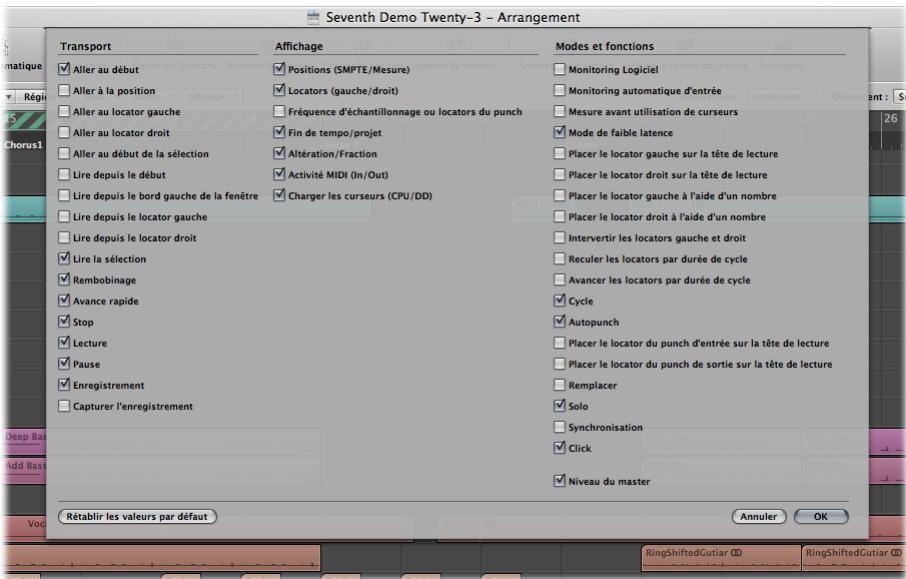This screenshot has height=579, width=906.
Task: Click bar 26 in the Arrangement ruler
Action: coord(890,118)
